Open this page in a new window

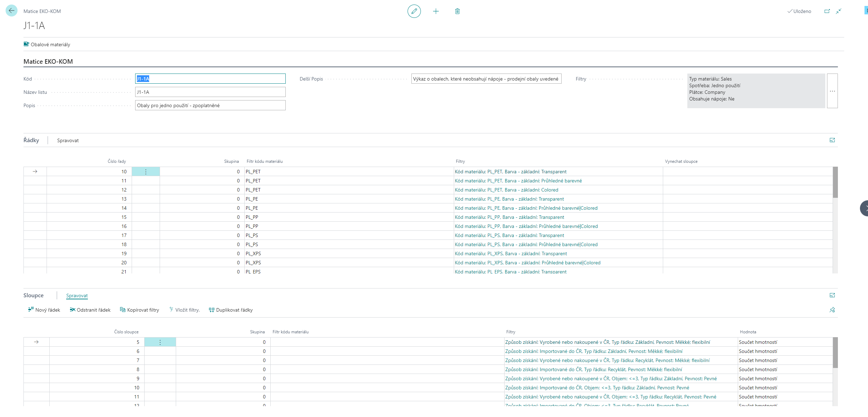pyautogui.click(x=827, y=11)
